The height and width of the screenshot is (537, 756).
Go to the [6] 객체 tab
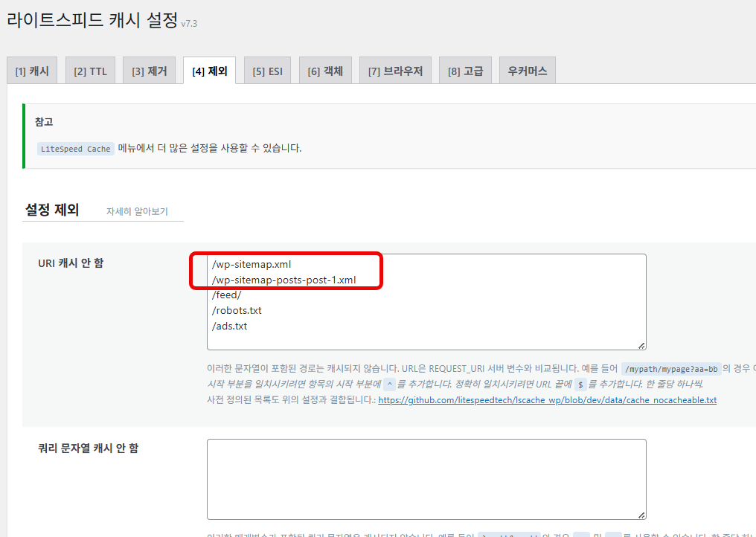click(x=325, y=71)
